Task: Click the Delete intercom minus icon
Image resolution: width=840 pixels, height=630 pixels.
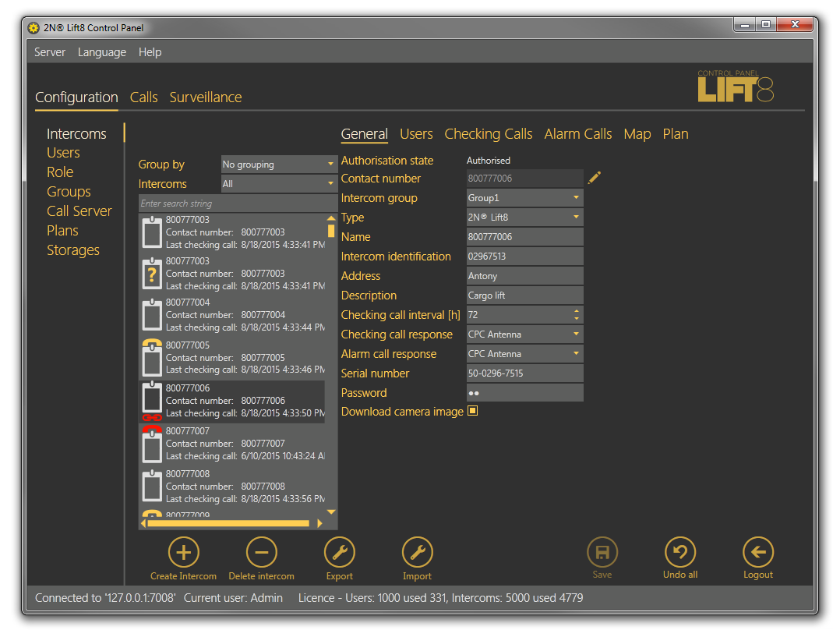Action: tap(261, 553)
